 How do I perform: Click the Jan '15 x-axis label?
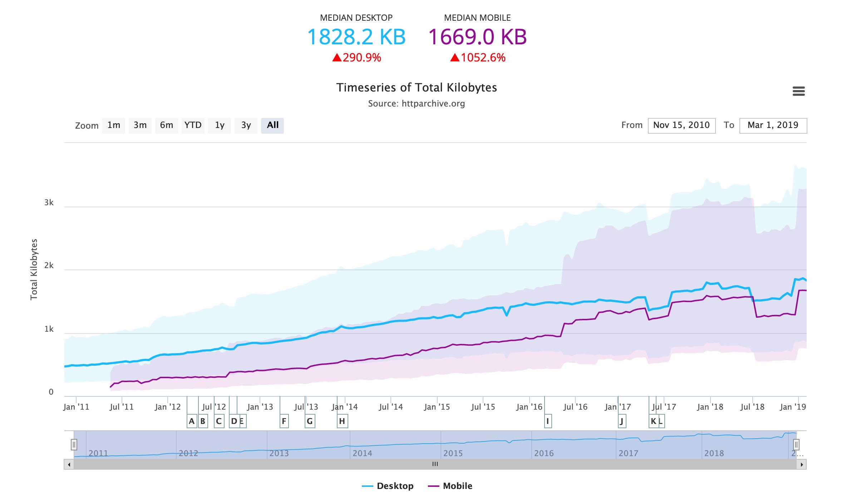click(437, 407)
